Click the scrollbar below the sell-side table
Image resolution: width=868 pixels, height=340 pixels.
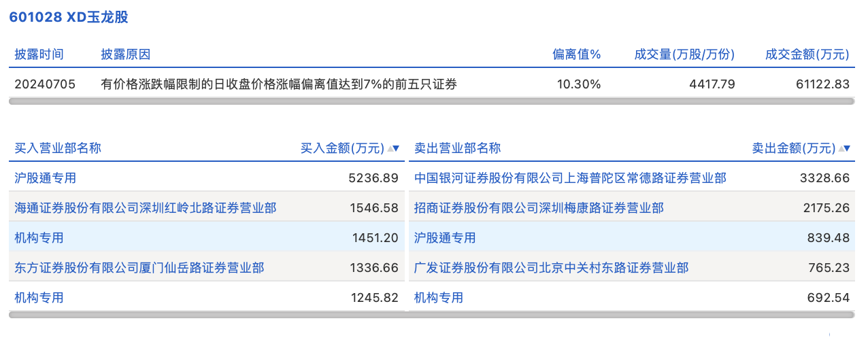click(x=631, y=315)
